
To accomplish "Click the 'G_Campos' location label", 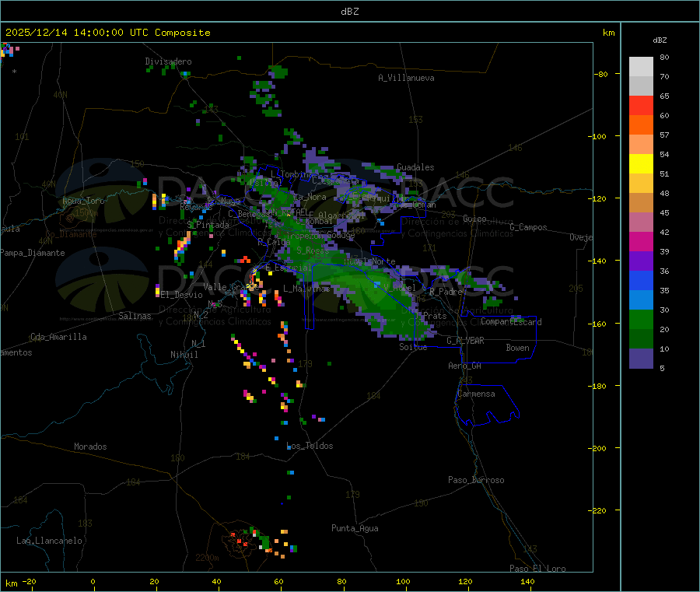I will click(x=529, y=227).
